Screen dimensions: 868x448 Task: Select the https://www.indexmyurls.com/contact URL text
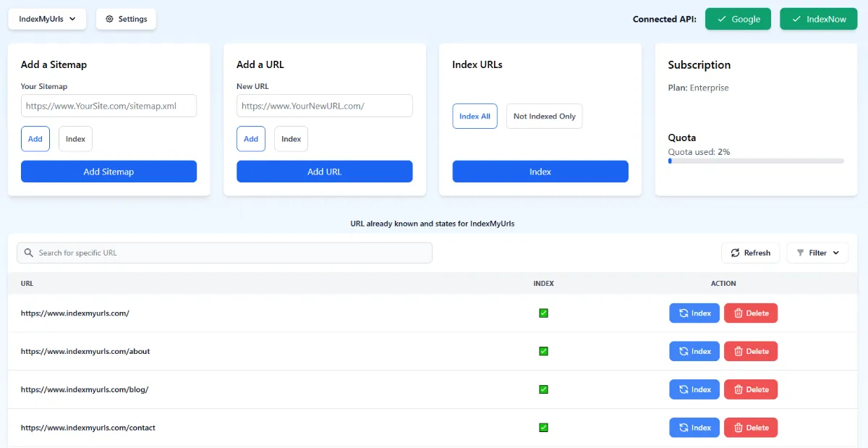88,428
